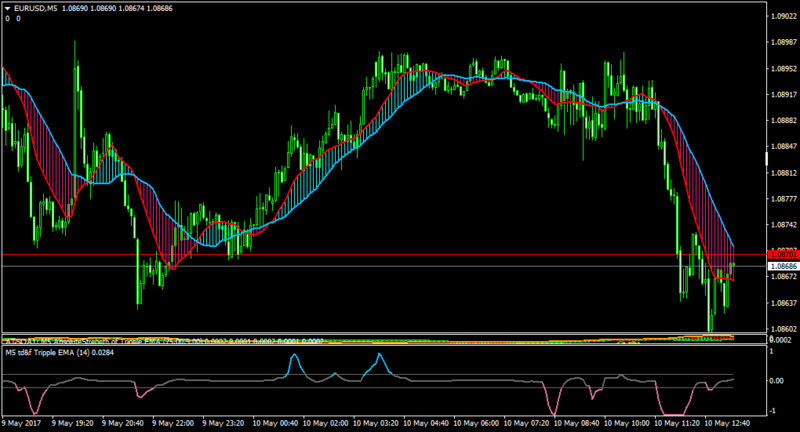
Task: Click the EURUSD,M5 chart title text
Action: point(36,9)
